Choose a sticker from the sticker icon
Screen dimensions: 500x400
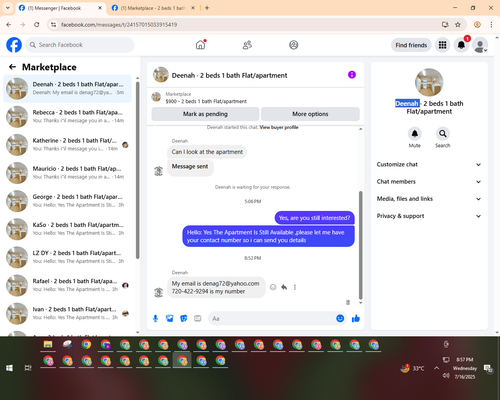(184, 319)
